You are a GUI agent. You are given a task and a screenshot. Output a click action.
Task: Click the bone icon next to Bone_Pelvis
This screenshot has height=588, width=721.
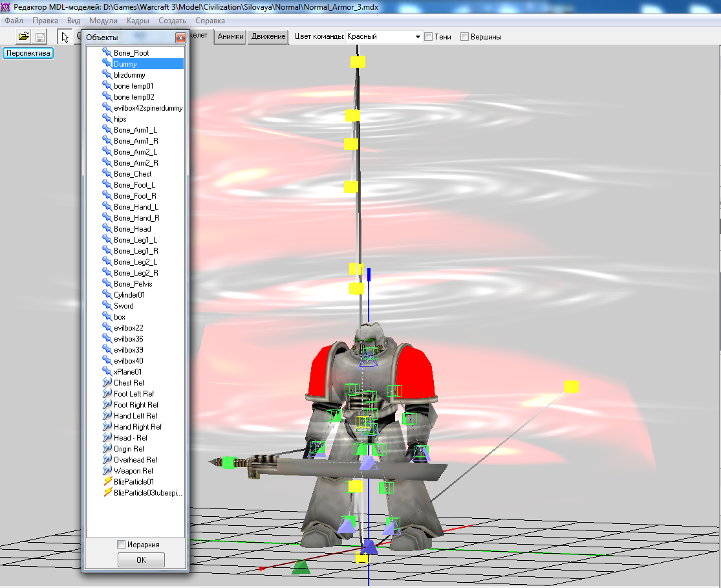107,283
